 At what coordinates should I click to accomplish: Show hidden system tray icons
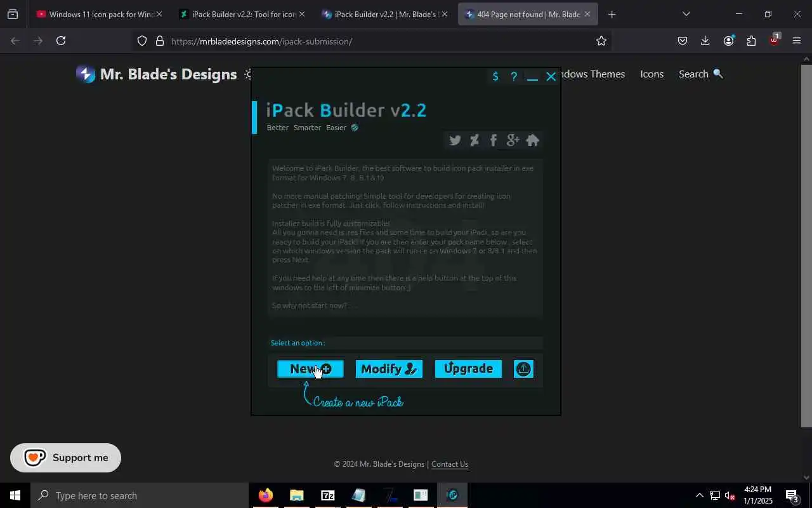pos(699,495)
